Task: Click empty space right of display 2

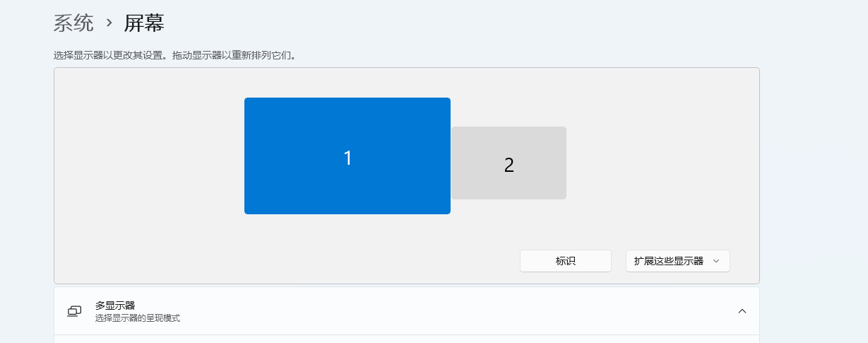Action: coord(664,163)
